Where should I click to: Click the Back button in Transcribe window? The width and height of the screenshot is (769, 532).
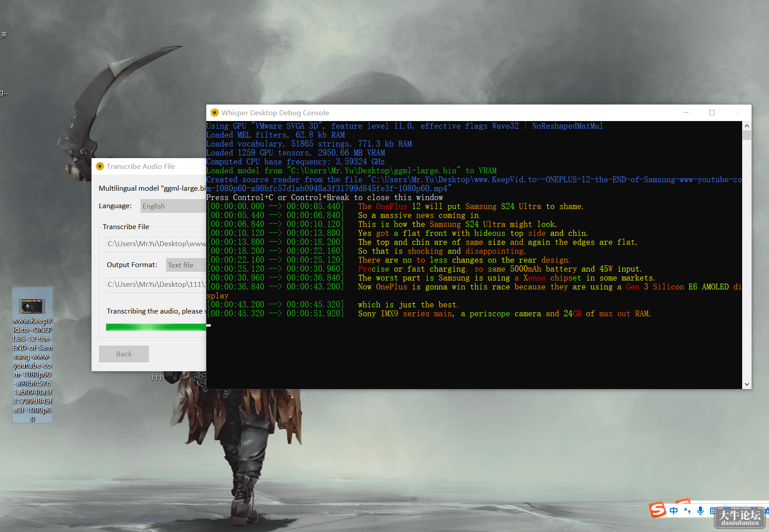pyautogui.click(x=124, y=354)
